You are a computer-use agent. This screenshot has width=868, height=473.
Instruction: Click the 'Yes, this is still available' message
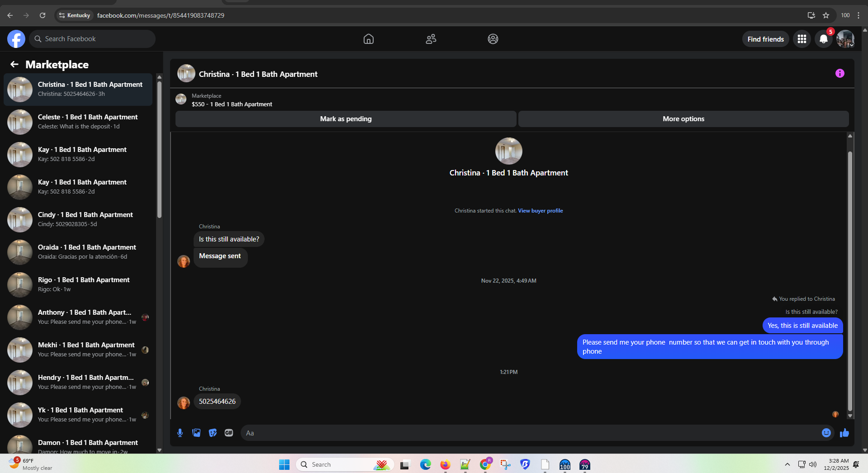point(802,326)
